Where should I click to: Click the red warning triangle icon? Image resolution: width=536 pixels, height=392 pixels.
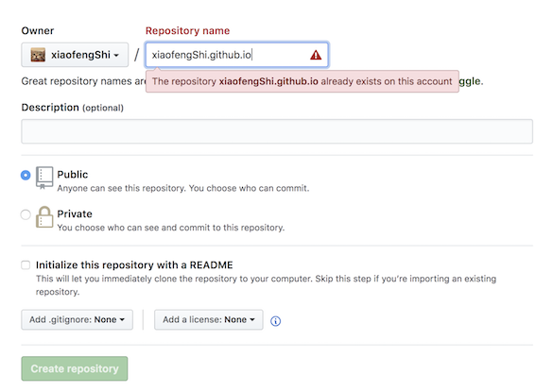[x=316, y=55]
